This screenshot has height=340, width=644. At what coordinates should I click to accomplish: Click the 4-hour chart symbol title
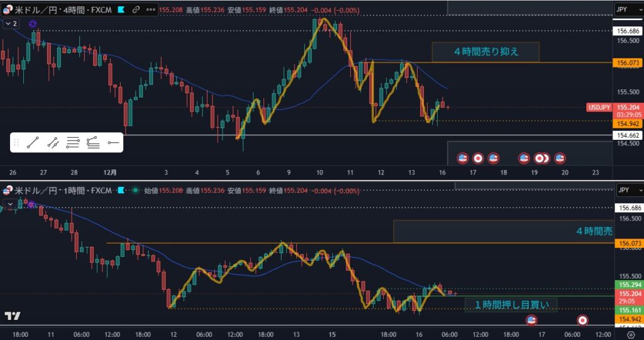(63, 9)
